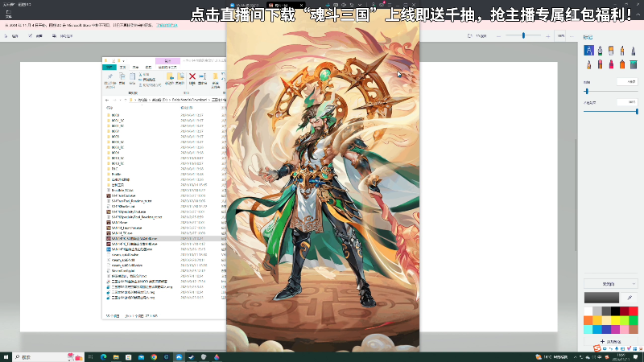
Task: Click the Select tool in toolbar
Action: 11,36
